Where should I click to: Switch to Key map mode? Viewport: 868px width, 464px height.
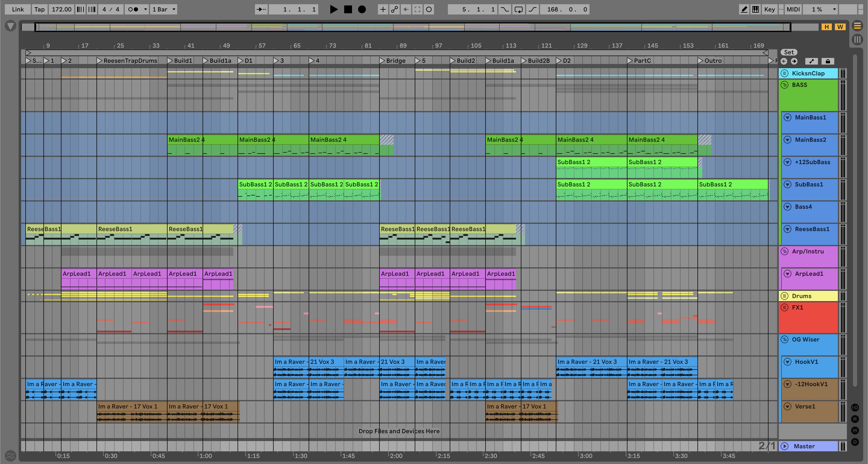coord(769,9)
